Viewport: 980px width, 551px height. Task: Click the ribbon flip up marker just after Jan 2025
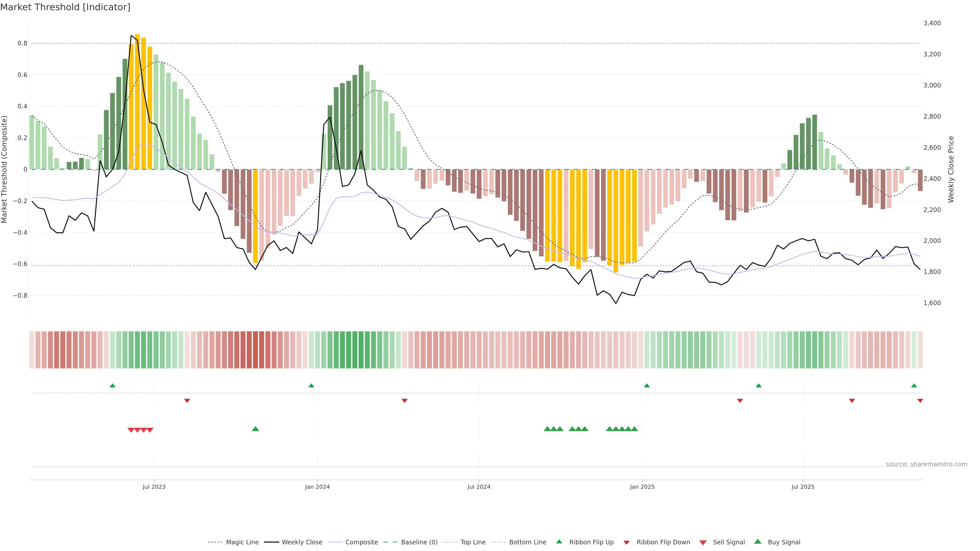647,386
